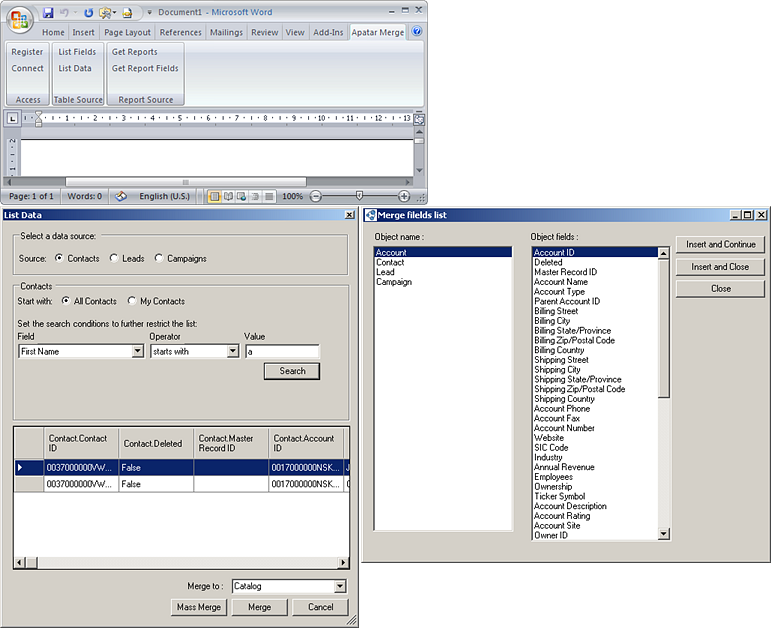The width and height of the screenshot is (773, 630).
Task: Open the Review ribbon tab
Action: 265,32
